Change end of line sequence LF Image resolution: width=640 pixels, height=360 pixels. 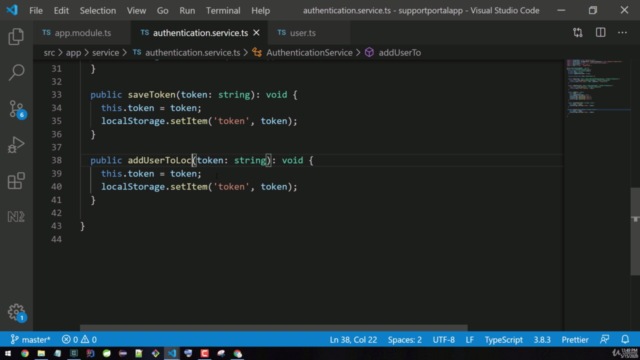[469, 339]
